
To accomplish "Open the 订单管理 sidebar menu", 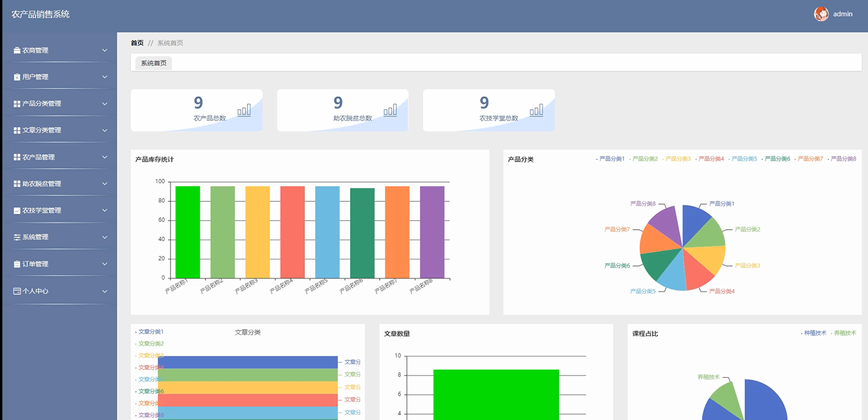I will 60,264.
